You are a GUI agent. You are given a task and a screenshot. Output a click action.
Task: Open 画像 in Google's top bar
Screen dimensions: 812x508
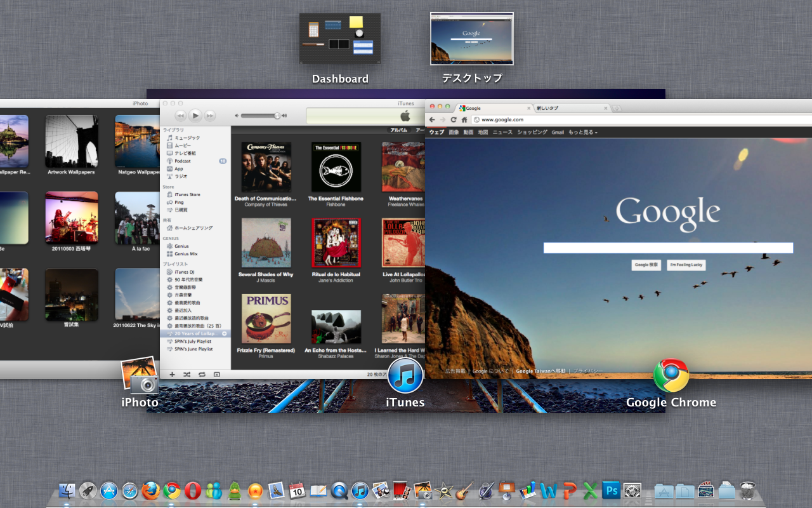(454, 132)
